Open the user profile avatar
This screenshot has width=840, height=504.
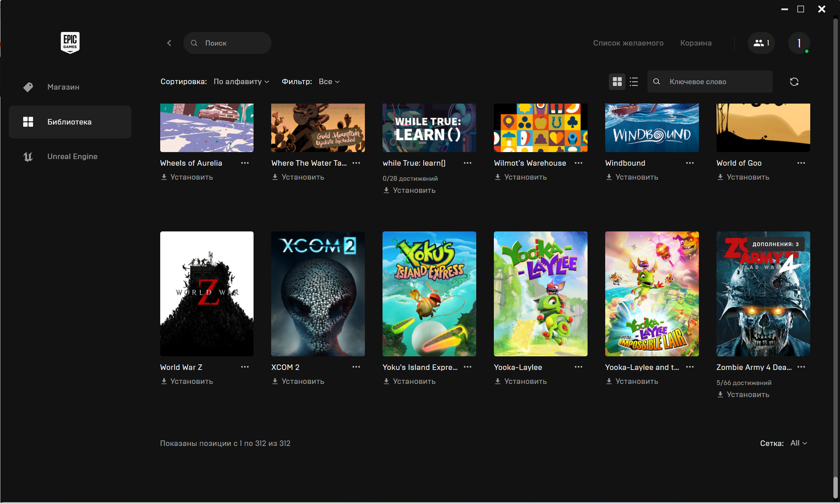(799, 43)
